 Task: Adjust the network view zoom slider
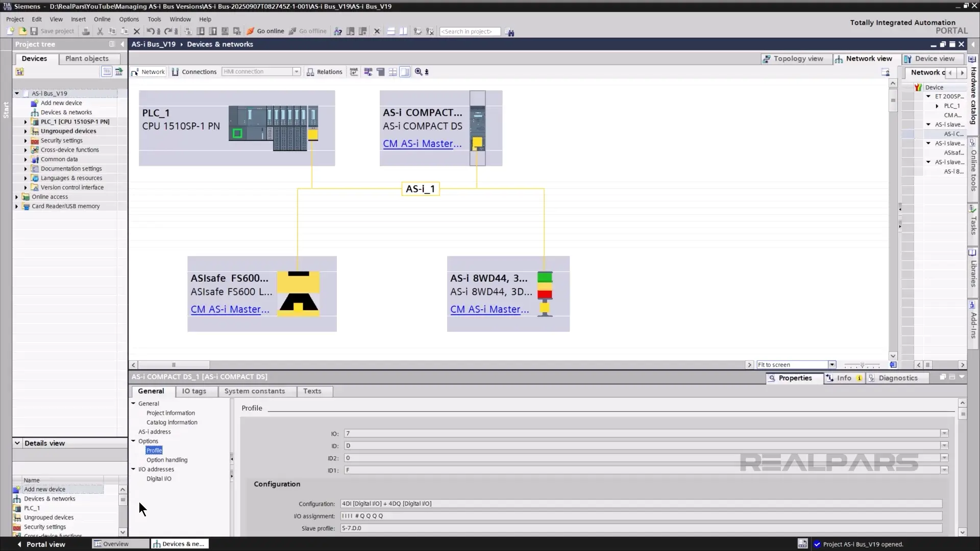click(x=862, y=365)
